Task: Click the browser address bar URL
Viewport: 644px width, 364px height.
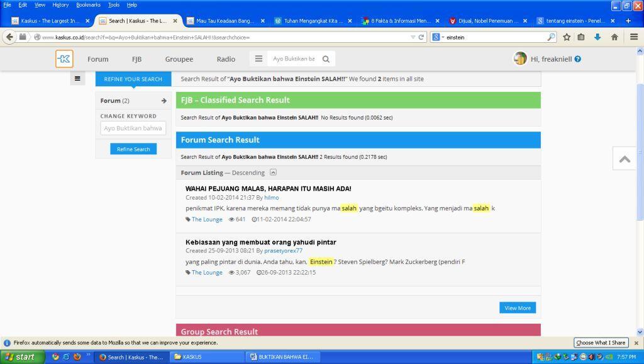Action: coord(226,37)
